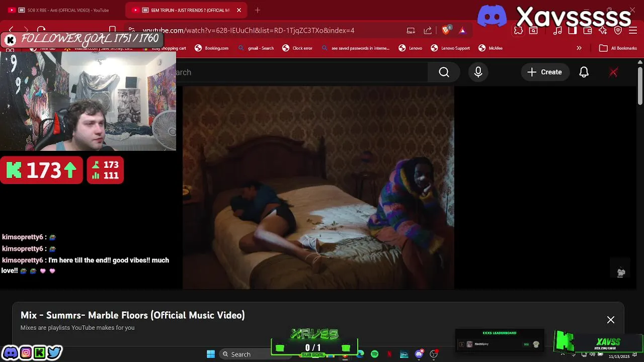Open OBS Studio from the taskbar
The height and width of the screenshot is (362, 644).
(x=434, y=354)
